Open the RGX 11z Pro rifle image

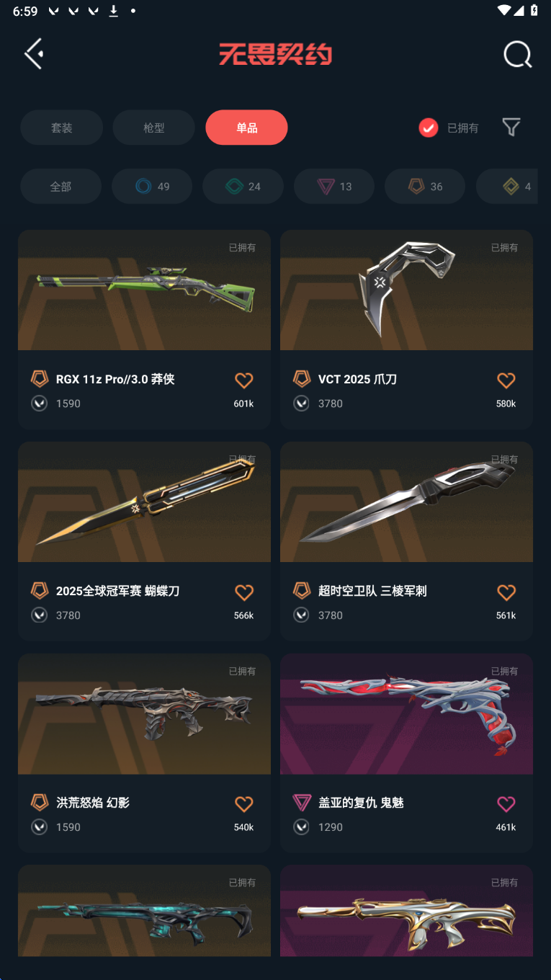coord(144,290)
